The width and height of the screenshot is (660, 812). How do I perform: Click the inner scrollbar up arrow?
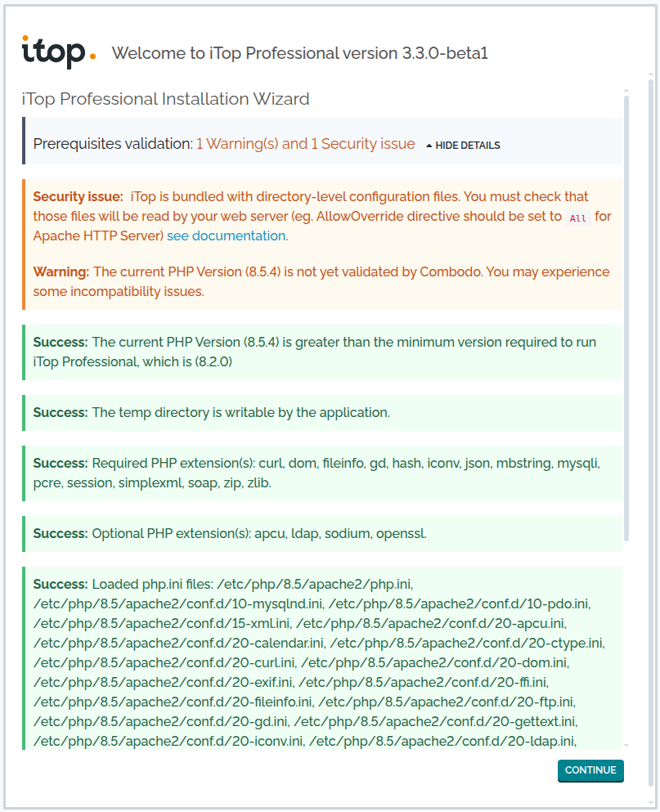[x=626, y=91]
